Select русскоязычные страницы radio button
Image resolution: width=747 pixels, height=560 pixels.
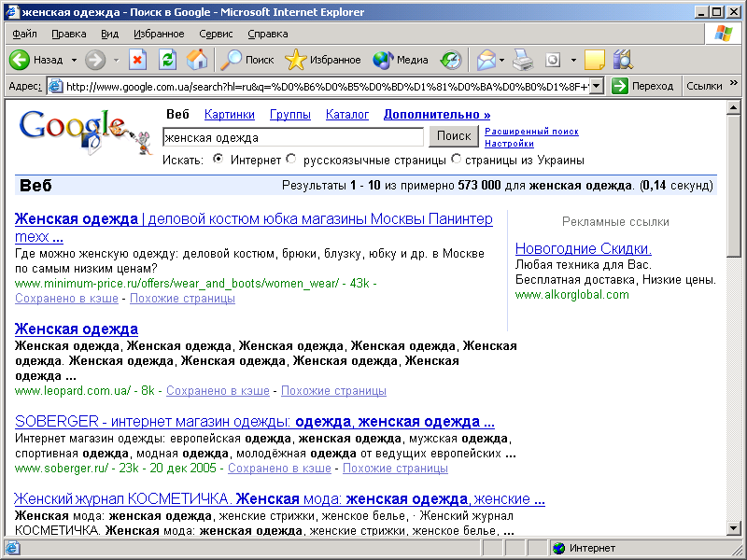291,159
